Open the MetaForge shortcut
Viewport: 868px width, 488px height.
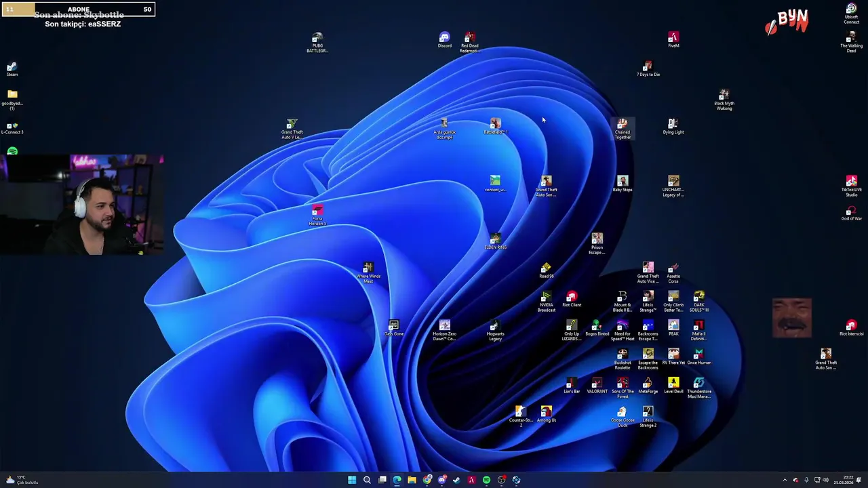[648, 386]
